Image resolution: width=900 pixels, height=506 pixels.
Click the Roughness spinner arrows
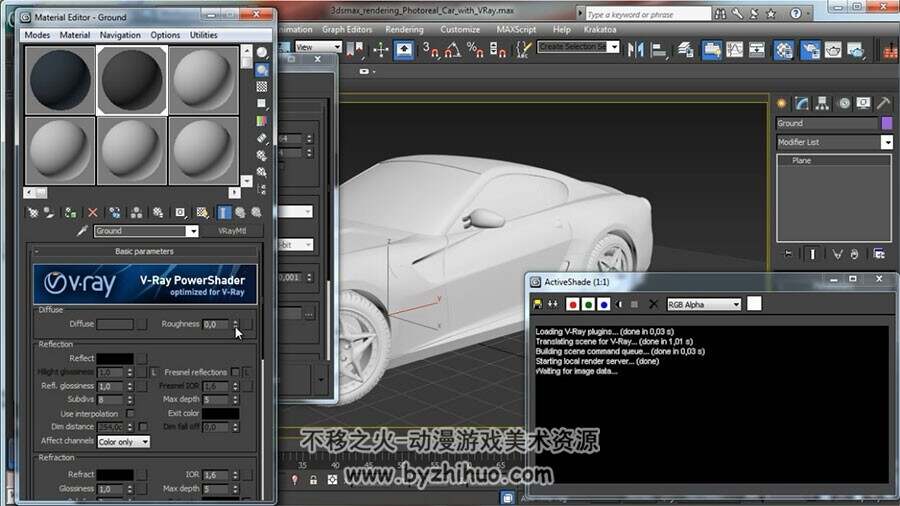click(235, 324)
